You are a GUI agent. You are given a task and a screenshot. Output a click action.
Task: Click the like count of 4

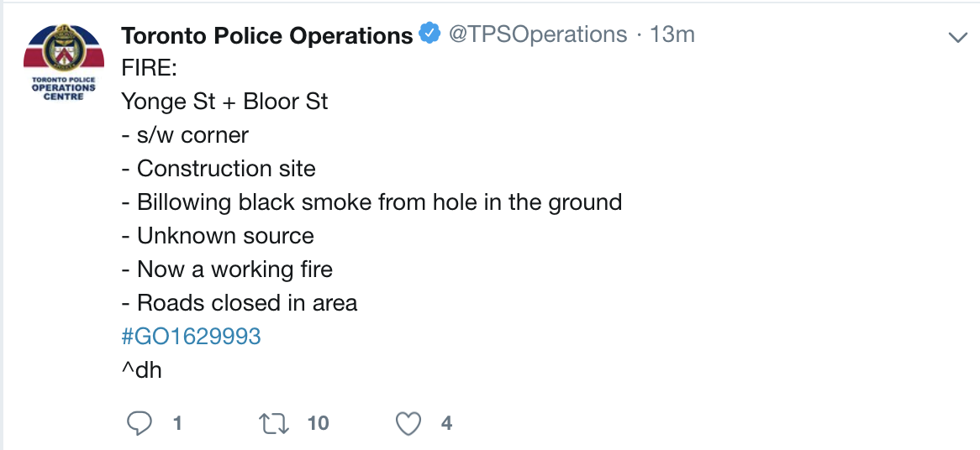click(446, 423)
